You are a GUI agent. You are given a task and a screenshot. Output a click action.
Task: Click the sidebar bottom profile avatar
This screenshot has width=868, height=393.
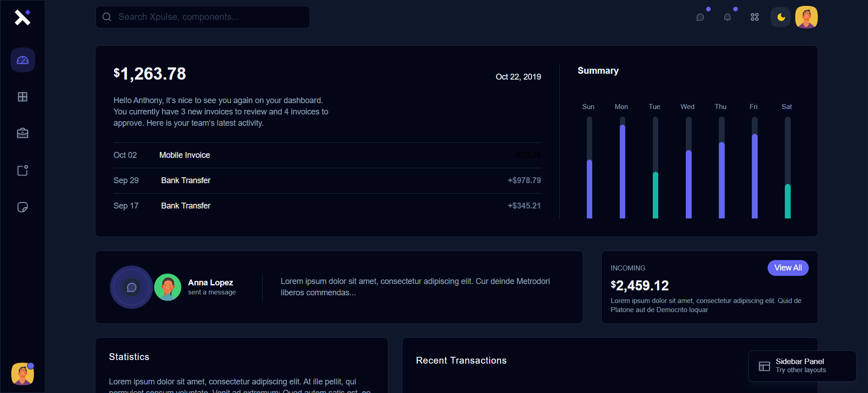23,374
